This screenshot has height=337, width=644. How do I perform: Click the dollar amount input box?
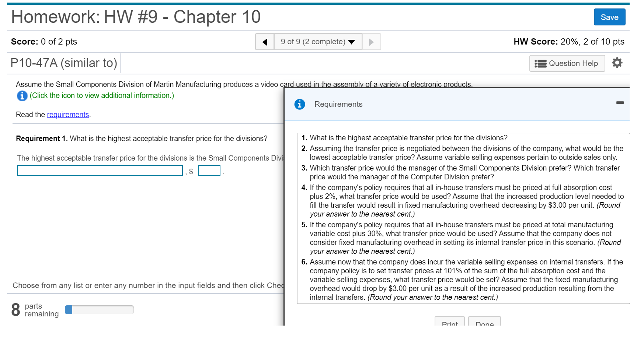pos(209,171)
